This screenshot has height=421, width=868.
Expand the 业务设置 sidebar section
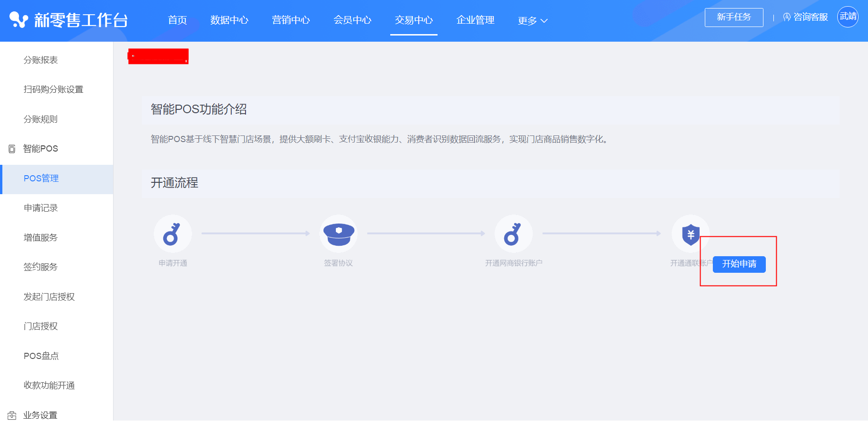point(41,415)
